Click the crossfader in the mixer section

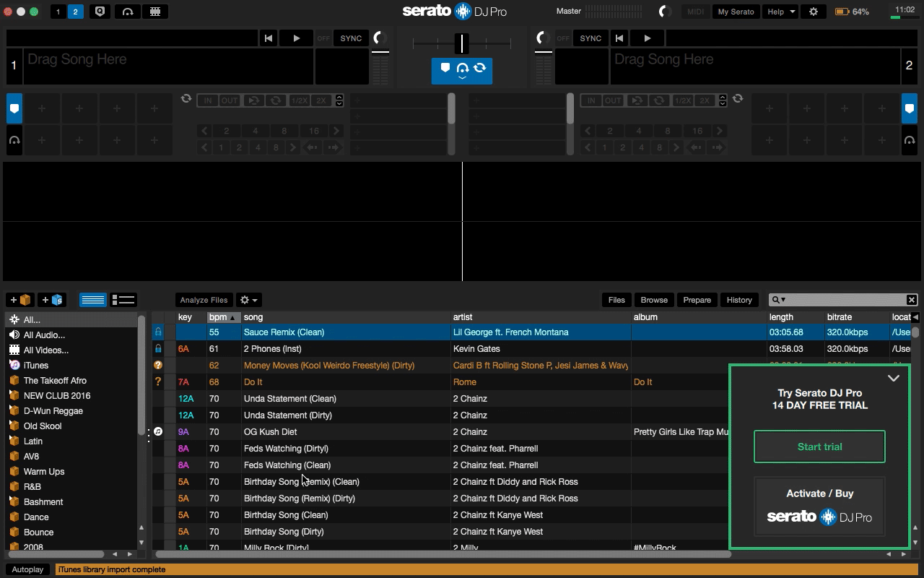[462, 43]
